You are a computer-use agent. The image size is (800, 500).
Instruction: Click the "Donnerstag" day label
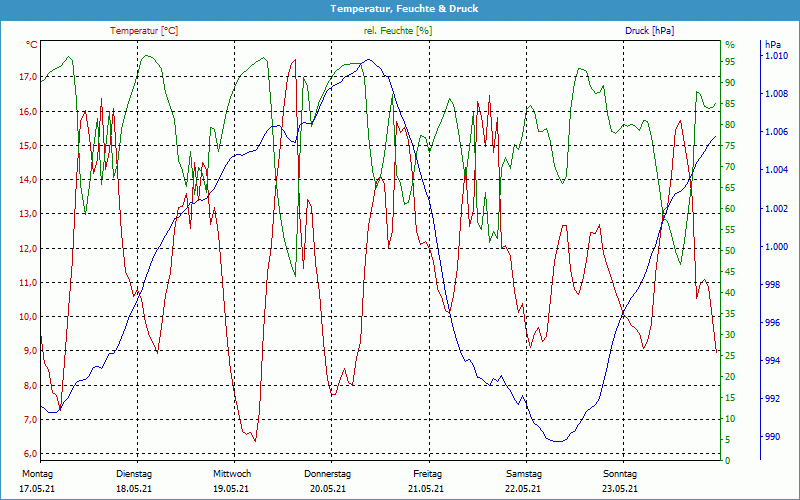(328, 474)
